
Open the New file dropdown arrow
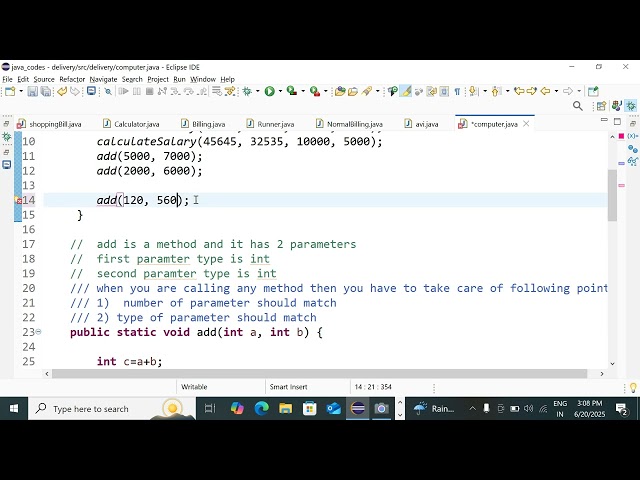(x=19, y=91)
